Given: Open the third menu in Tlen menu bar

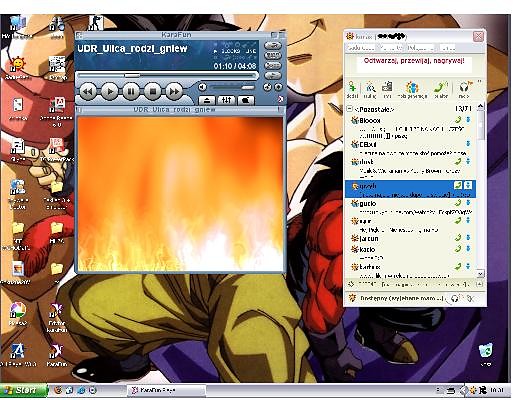Looking at the screenshot, I should pyautogui.click(x=421, y=48).
